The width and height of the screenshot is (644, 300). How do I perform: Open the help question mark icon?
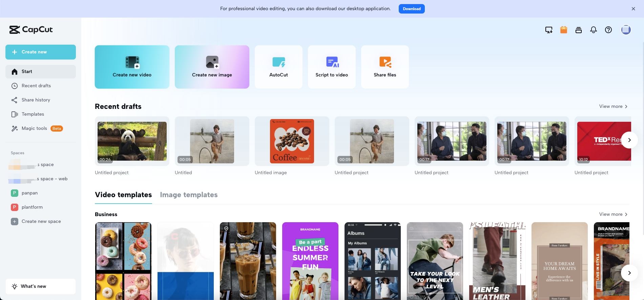click(608, 30)
